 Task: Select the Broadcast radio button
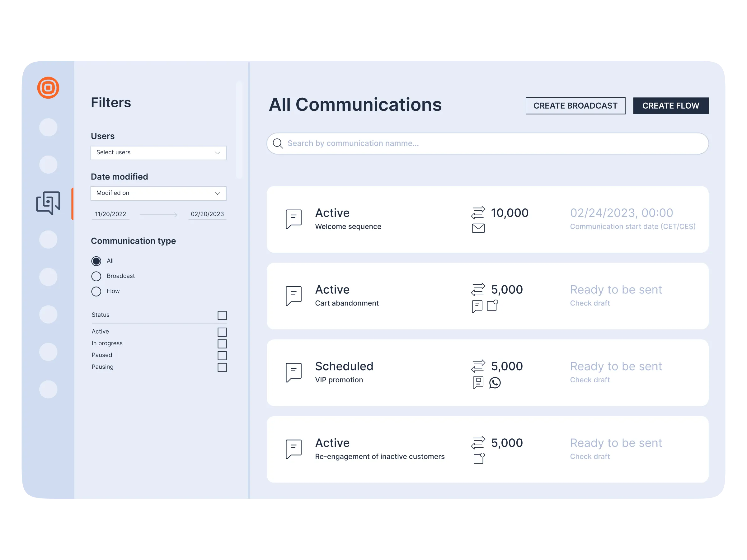click(x=96, y=276)
